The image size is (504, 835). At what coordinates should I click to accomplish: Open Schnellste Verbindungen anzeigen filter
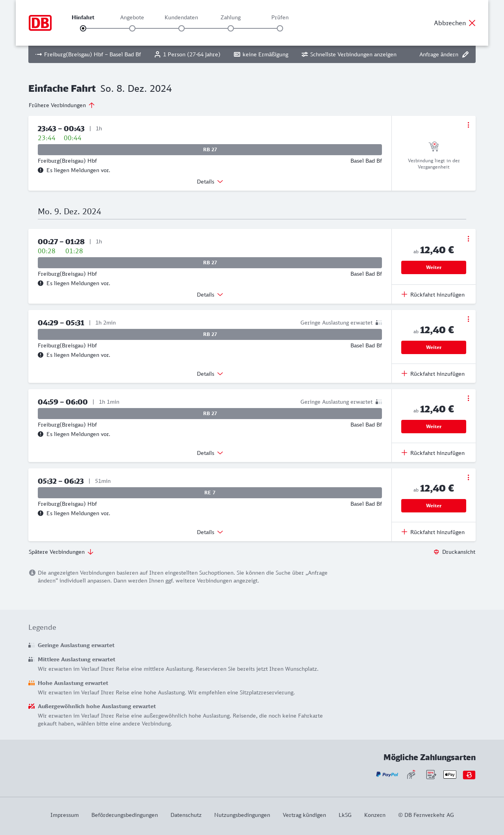pos(349,54)
